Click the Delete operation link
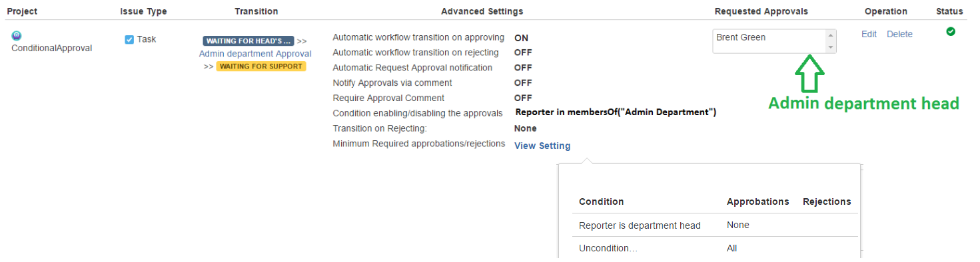 coord(899,34)
